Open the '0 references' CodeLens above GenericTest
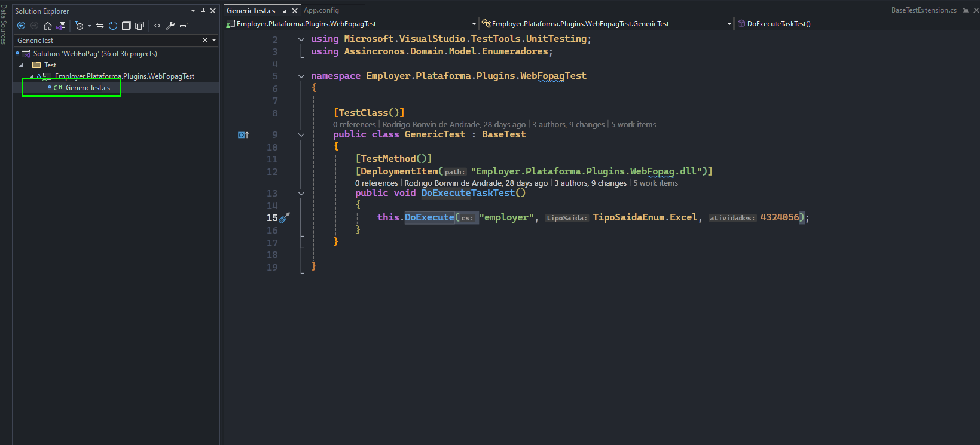 [355, 124]
